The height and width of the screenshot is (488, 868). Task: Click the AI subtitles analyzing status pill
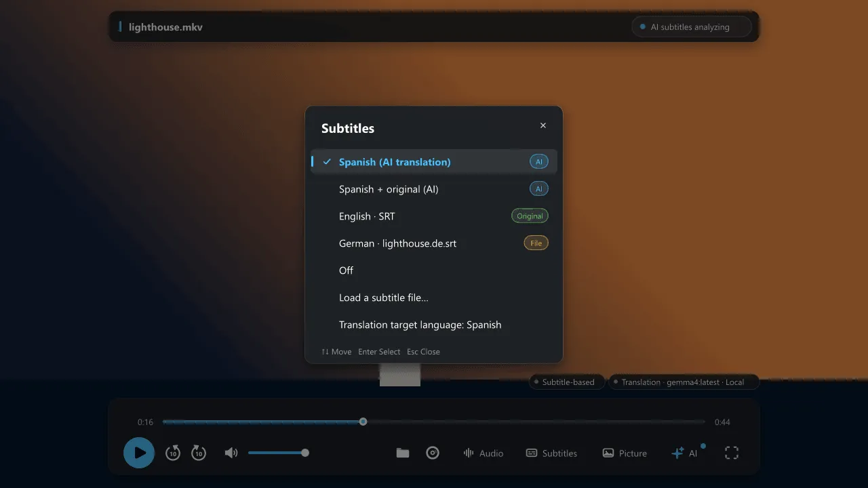pyautogui.click(x=692, y=27)
